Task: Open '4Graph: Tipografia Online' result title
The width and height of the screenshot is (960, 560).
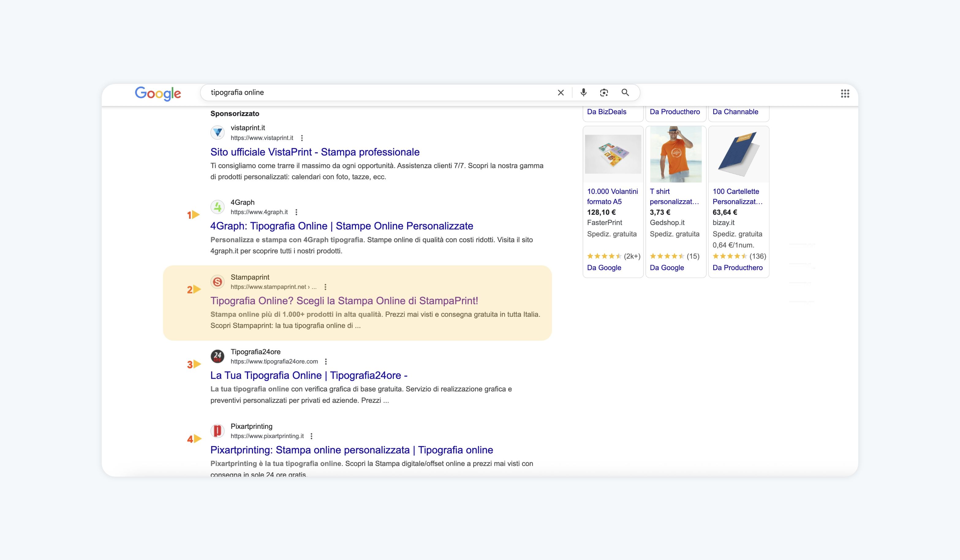Action: click(342, 226)
